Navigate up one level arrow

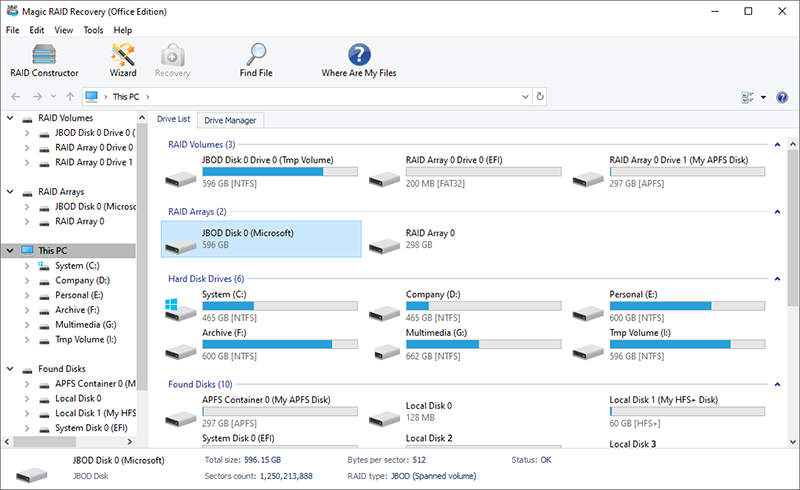[x=70, y=96]
